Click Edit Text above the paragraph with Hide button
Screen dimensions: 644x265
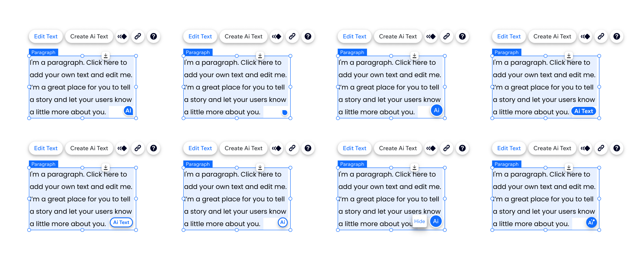(354, 148)
